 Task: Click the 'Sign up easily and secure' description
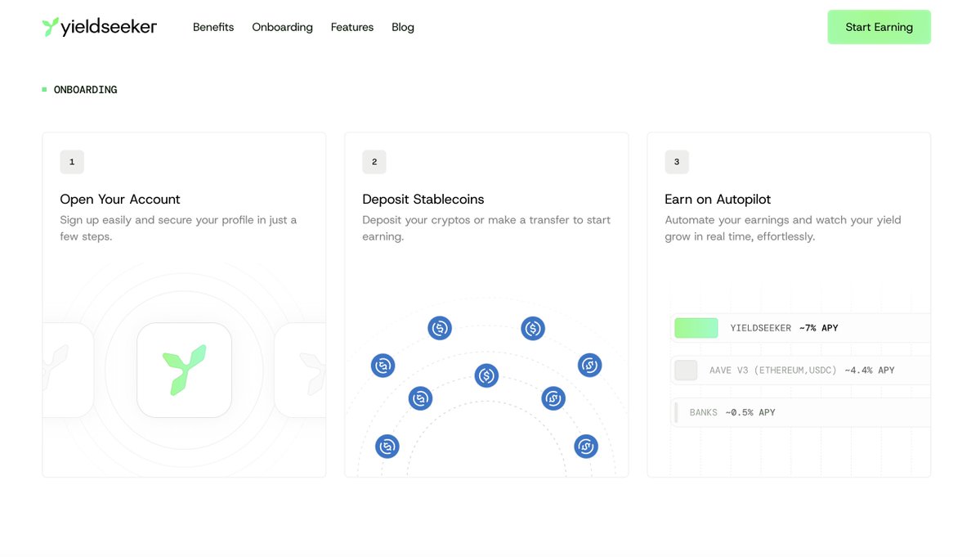(178, 228)
